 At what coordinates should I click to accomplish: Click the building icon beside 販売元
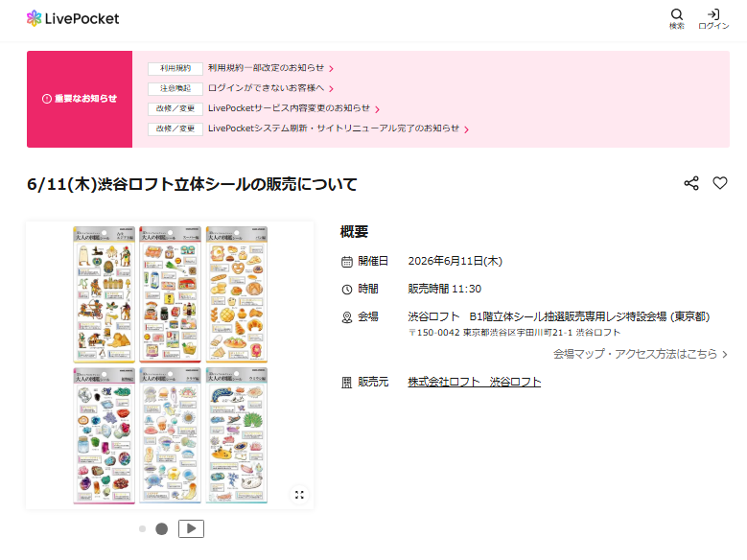(x=347, y=383)
